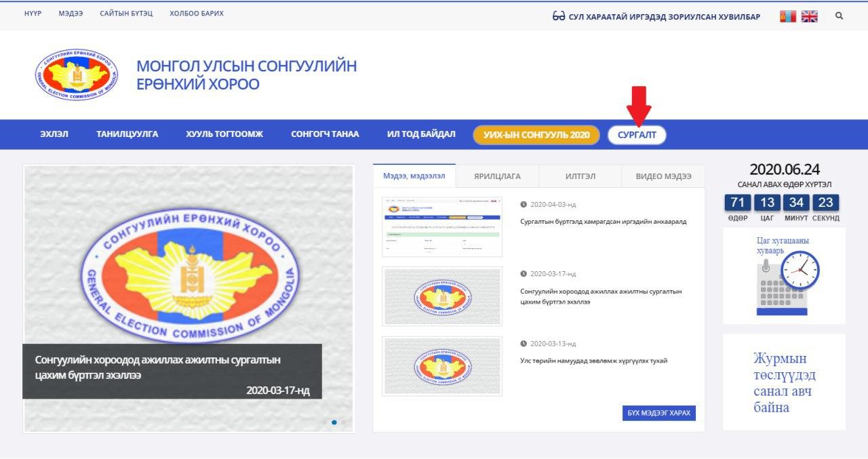Click the clock icon beside 2020-03-13-нд

click(x=524, y=344)
